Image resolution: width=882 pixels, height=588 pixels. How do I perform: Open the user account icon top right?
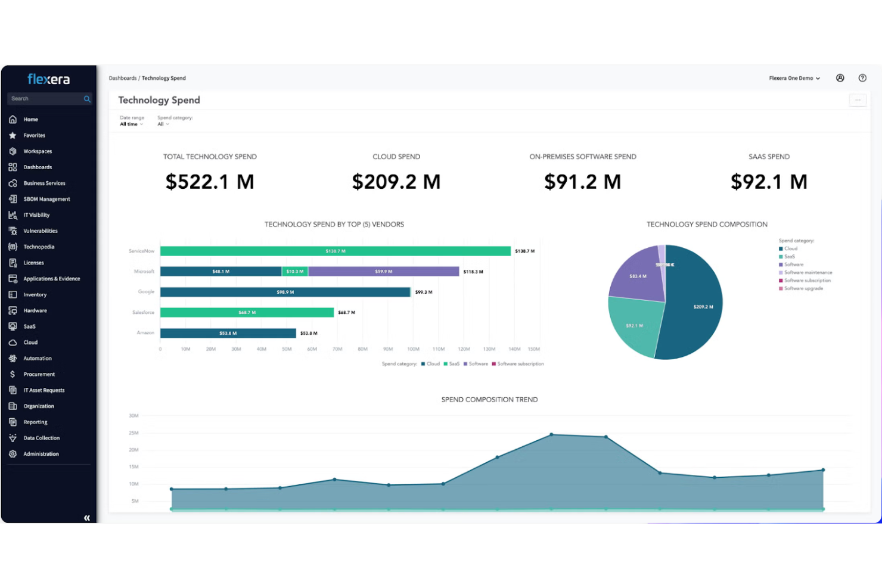840,77
